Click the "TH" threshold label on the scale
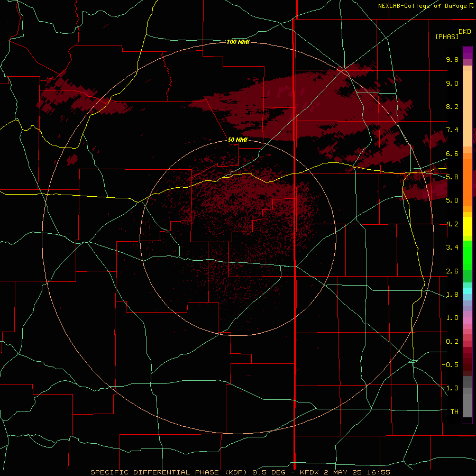This screenshot has width=476, height=476. 454,412
